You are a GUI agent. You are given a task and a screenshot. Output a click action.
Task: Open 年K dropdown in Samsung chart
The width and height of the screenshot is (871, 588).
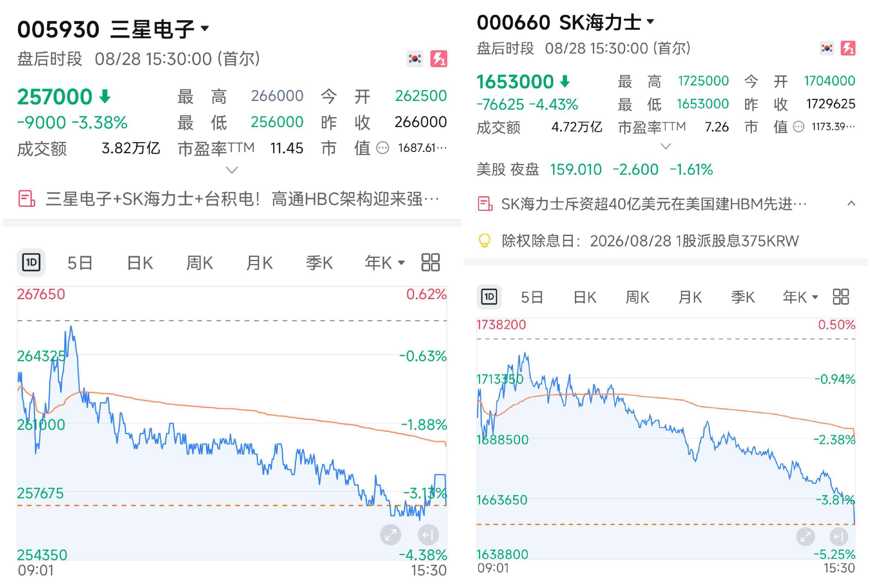[385, 263]
